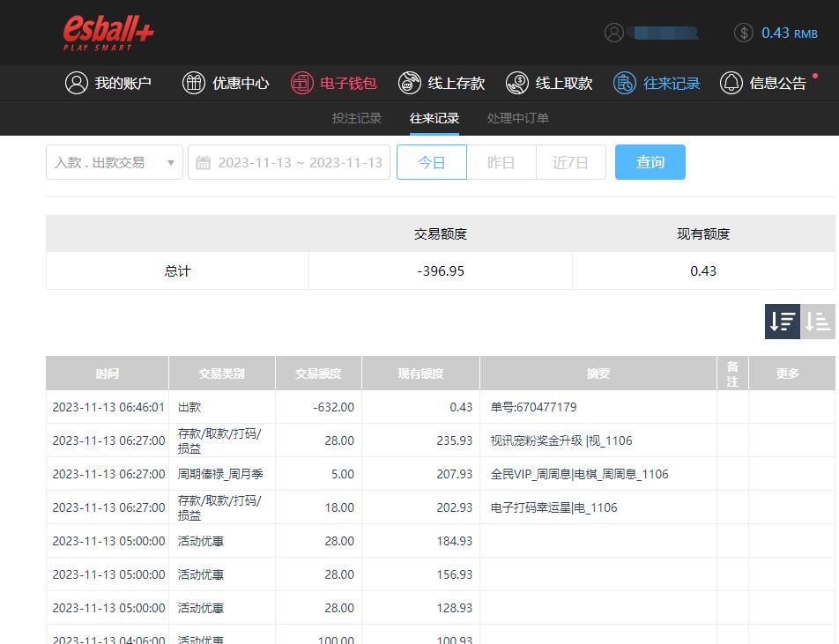This screenshot has height=644, width=839.
Task: Click amount 18.00 in table
Action: pyautogui.click(x=339, y=507)
